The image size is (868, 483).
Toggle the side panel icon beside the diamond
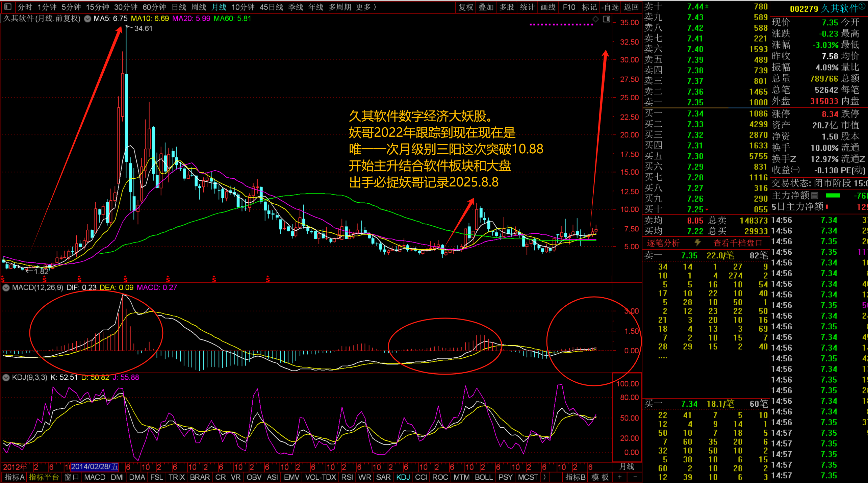point(607,19)
